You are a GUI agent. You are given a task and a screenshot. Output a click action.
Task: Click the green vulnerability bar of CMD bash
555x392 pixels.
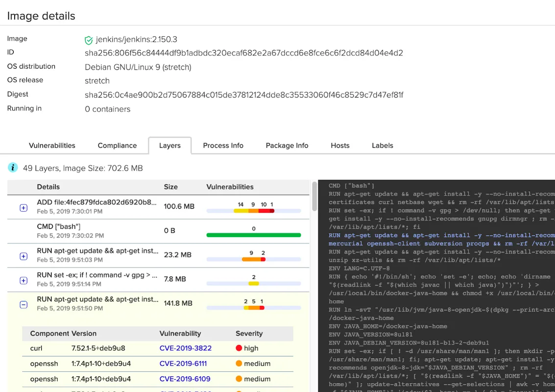253,235
